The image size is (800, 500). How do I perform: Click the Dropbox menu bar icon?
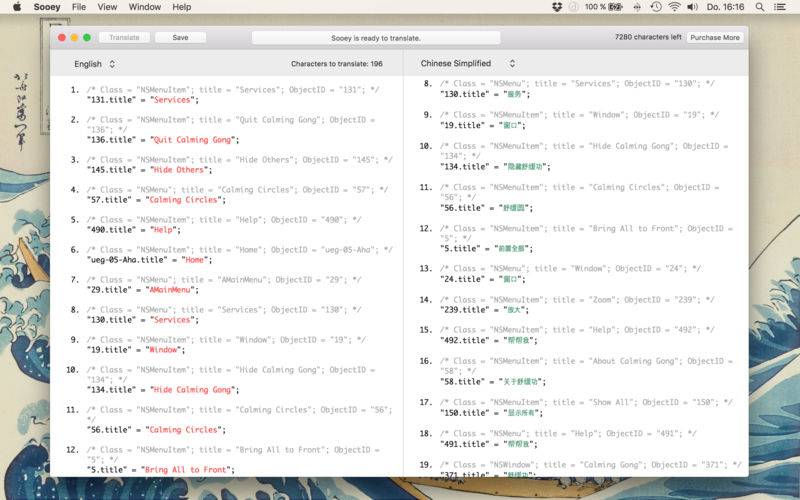tap(557, 7)
